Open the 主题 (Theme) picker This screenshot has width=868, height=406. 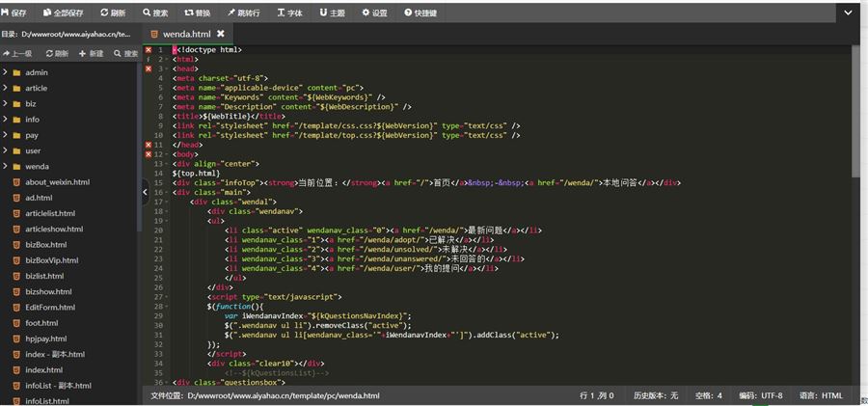click(331, 14)
